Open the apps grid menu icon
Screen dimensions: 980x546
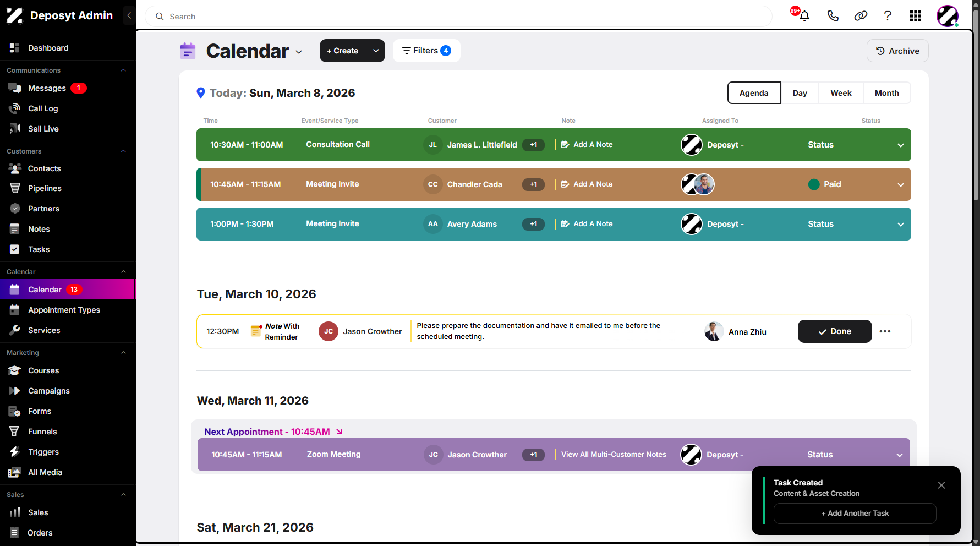pyautogui.click(x=916, y=16)
